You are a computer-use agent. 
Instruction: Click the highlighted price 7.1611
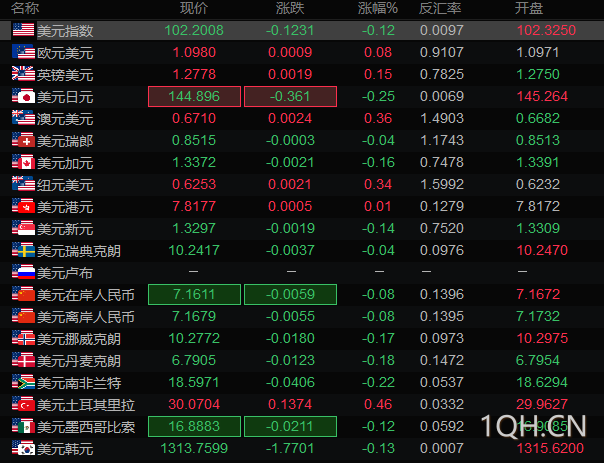tap(195, 294)
